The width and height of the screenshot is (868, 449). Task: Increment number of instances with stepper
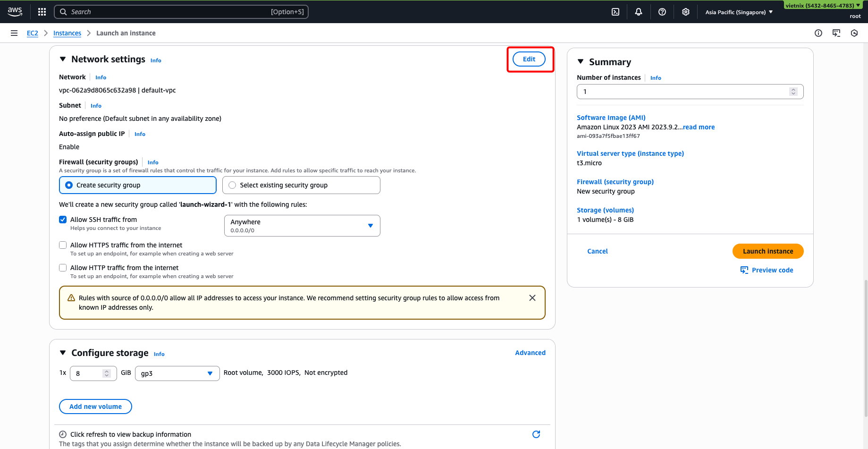[793, 89]
